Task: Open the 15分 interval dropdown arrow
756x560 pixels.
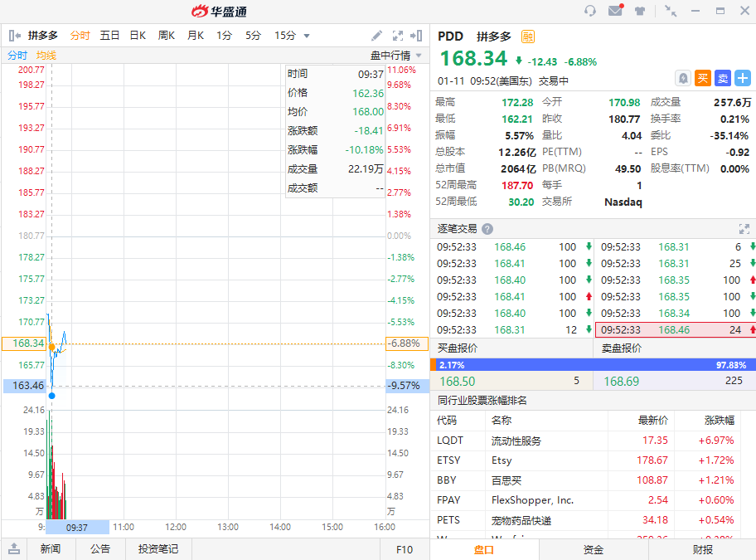Action: click(x=307, y=36)
